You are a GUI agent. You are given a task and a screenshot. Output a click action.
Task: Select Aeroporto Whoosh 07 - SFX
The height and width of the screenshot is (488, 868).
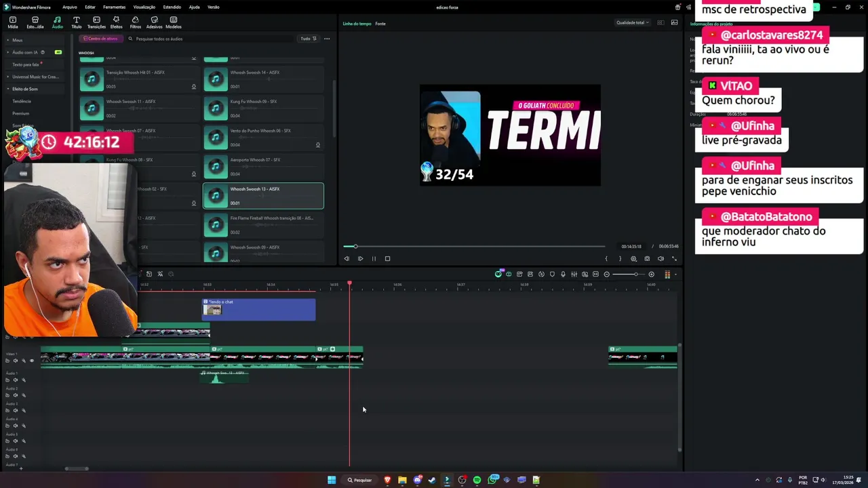tap(263, 167)
